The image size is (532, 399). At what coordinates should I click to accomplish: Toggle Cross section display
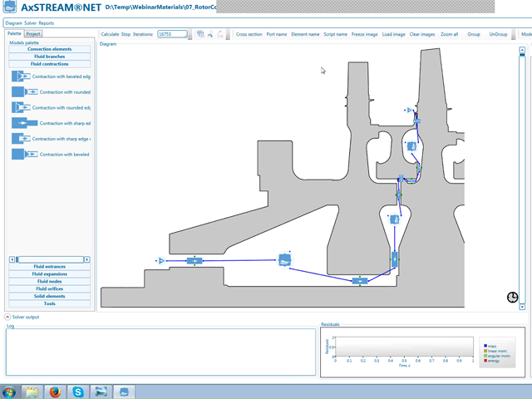click(x=249, y=34)
